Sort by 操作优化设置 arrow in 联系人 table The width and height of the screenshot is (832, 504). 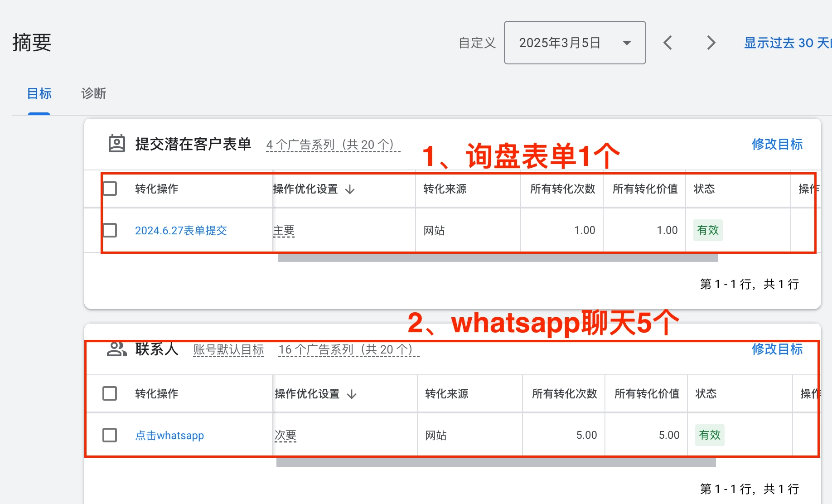click(x=352, y=394)
